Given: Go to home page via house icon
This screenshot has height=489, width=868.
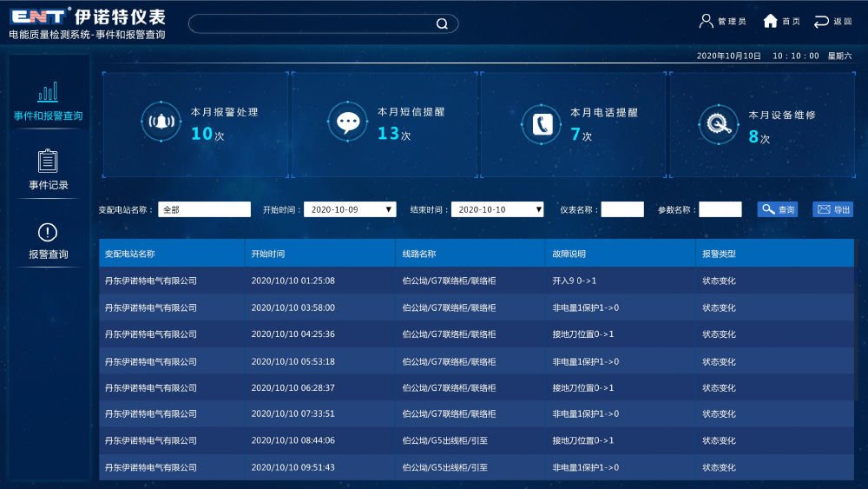Looking at the screenshot, I should coord(770,21).
